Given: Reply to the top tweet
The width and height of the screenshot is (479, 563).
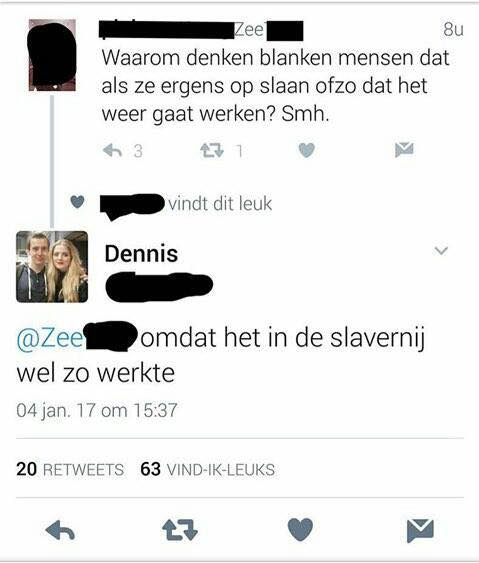Looking at the screenshot, I should [x=112, y=150].
